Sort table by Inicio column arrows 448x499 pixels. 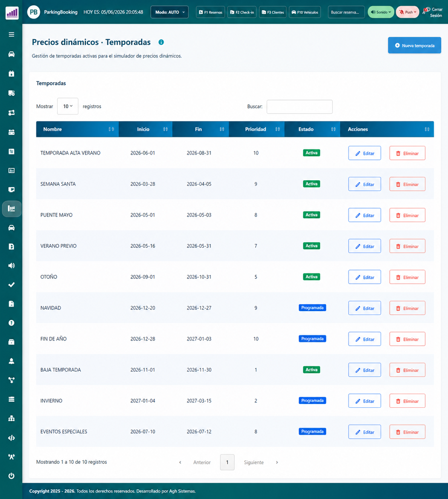pyautogui.click(x=165, y=129)
